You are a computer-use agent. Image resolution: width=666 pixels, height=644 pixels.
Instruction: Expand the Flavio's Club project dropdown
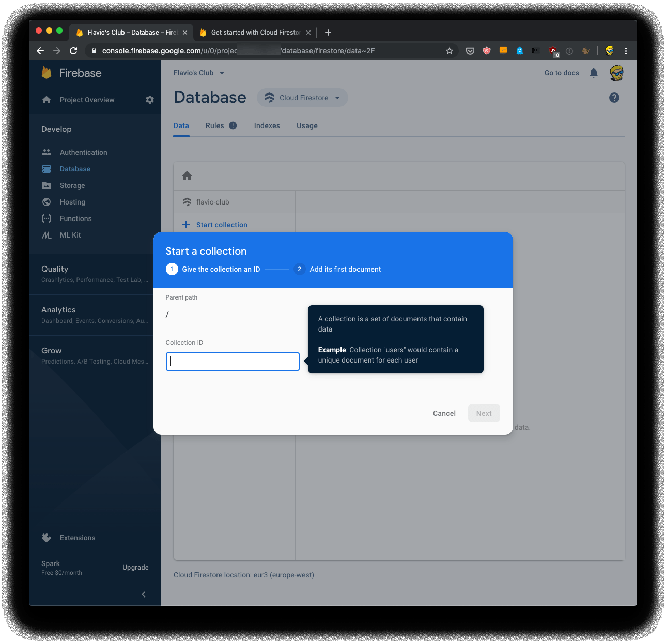(199, 73)
